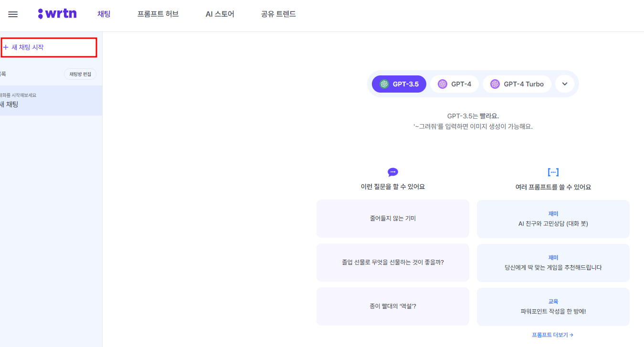Choose the 줄어들지 않는 기미 question
This screenshot has width=644, height=347.
pos(393,219)
